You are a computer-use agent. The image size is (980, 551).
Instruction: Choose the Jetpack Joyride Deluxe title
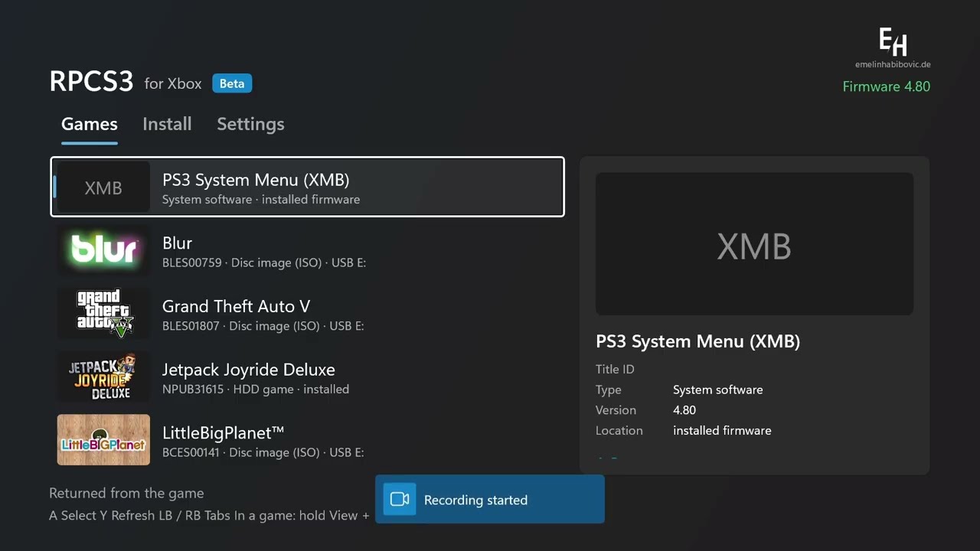tap(249, 370)
